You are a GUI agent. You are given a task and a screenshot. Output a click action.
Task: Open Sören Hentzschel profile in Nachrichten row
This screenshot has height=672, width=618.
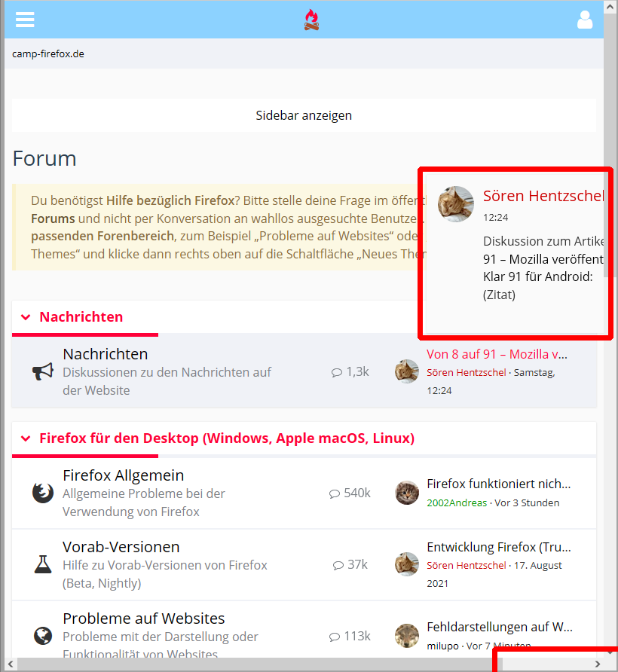click(x=467, y=372)
